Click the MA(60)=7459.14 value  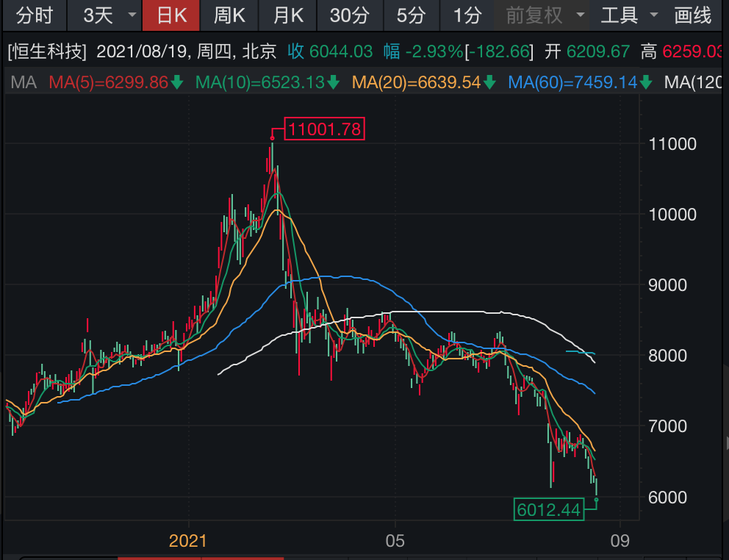pyautogui.click(x=572, y=83)
